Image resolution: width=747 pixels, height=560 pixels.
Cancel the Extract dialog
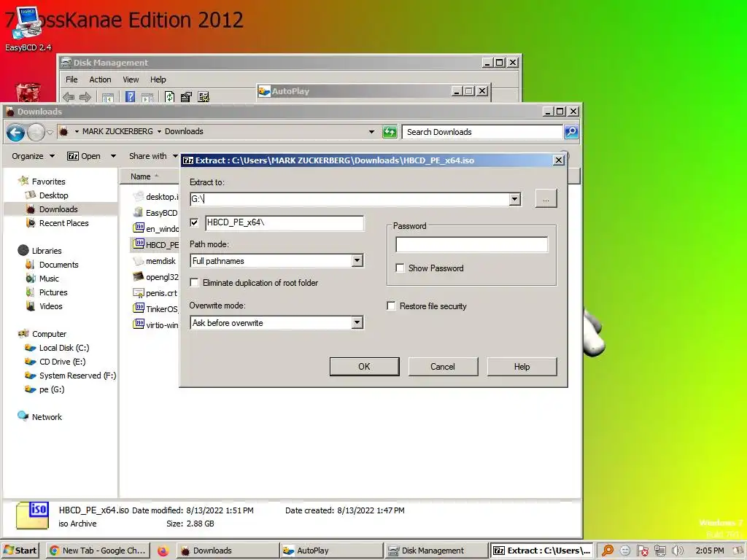tap(443, 367)
